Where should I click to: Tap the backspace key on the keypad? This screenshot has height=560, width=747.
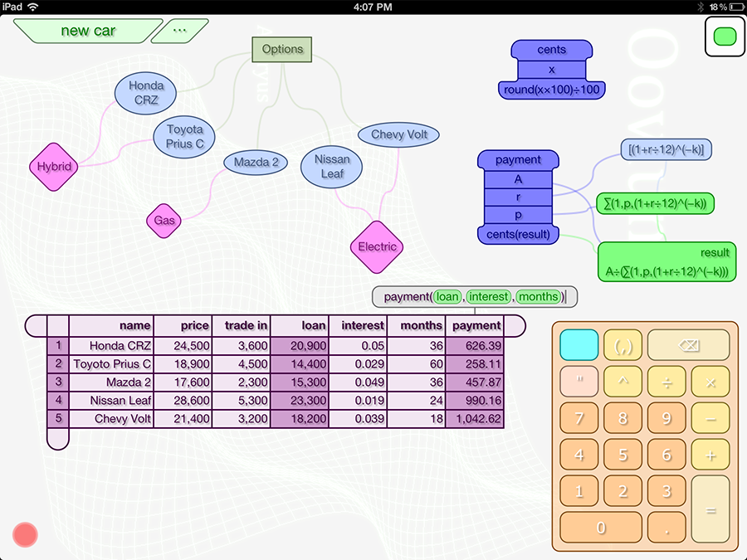[688, 345]
